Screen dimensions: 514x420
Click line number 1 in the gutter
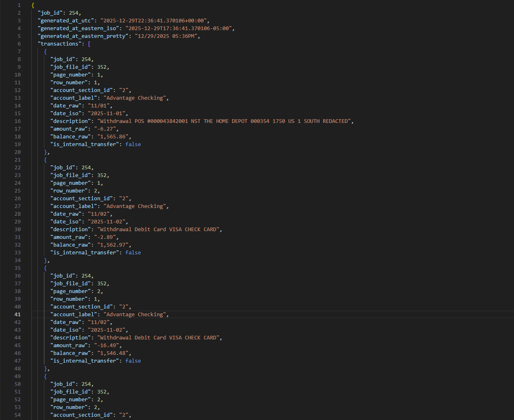[19, 5]
